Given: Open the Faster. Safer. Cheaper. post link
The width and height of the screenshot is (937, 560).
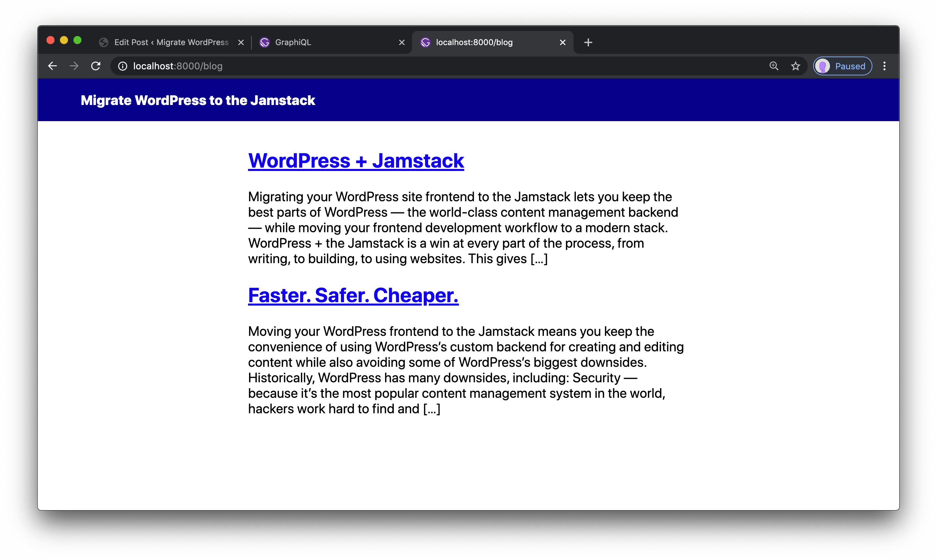Looking at the screenshot, I should click(353, 295).
